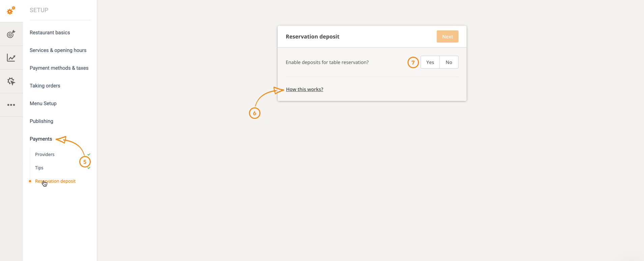Select Yes to enable reservation deposits
This screenshot has width=644, height=261.
(x=430, y=62)
